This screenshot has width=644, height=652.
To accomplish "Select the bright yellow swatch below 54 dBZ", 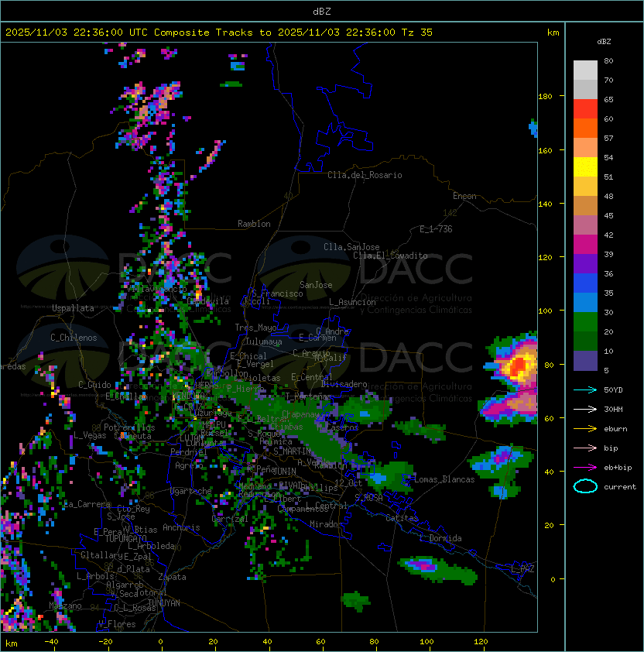I will (585, 167).
